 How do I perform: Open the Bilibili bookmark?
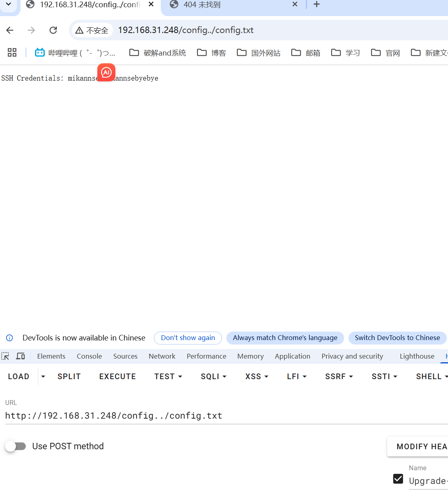tap(75, 53)
